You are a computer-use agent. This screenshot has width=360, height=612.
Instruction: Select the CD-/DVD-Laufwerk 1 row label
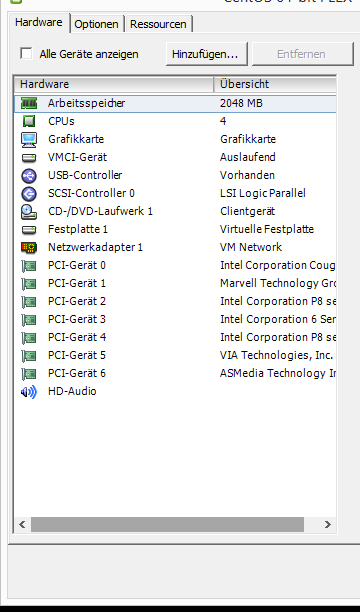pos(100,212)
